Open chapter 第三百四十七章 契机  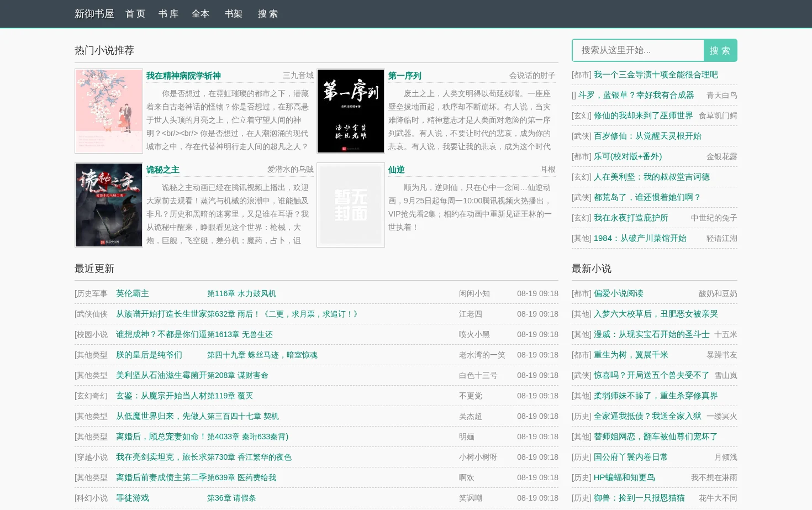pyautogui.click(x=243, y=416)
